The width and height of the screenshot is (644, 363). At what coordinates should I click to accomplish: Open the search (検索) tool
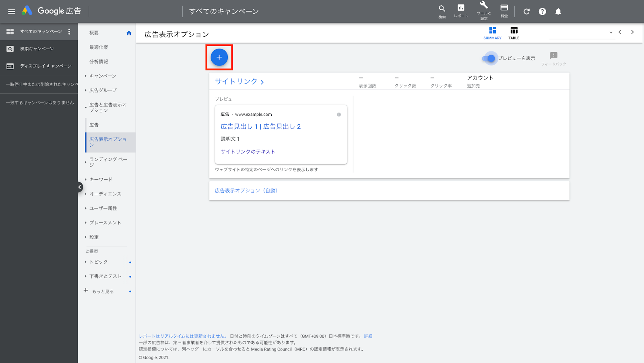442,11
